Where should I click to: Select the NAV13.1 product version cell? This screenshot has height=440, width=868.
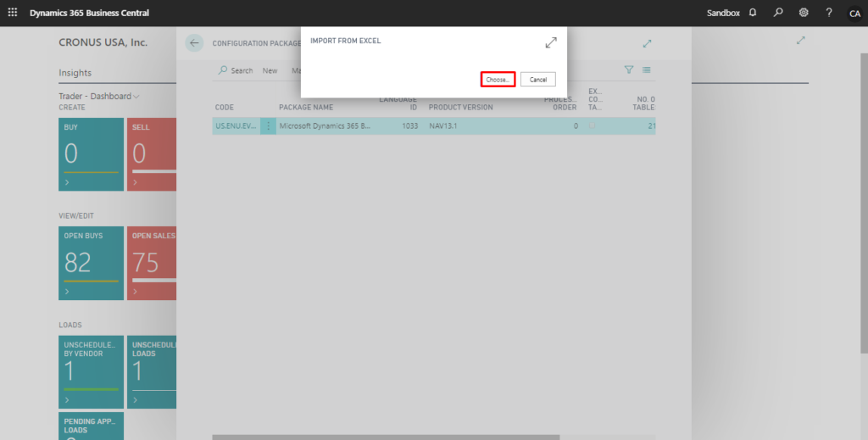(442, 126)
